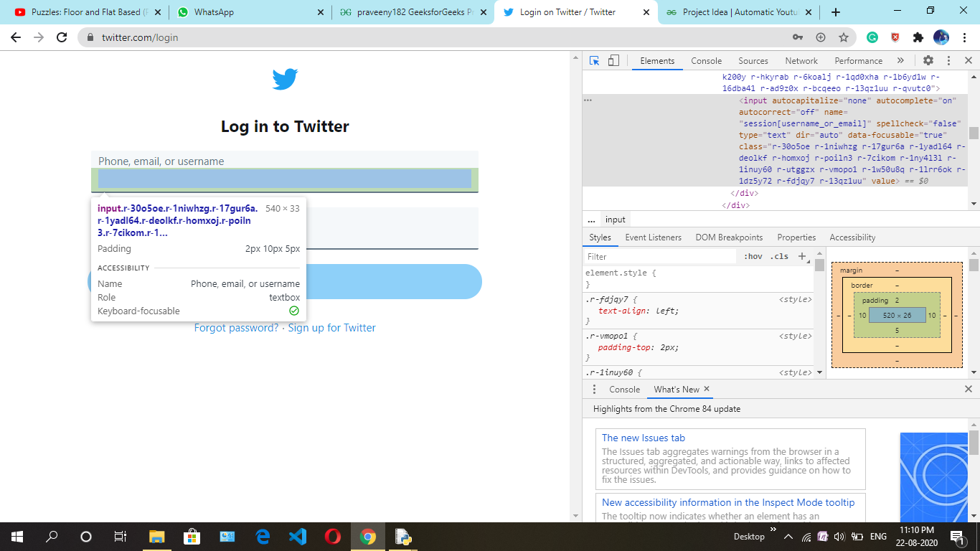Open the DevTools three-dot customize menu
Screen dimensions: 980x551
[x=948, y=61]
